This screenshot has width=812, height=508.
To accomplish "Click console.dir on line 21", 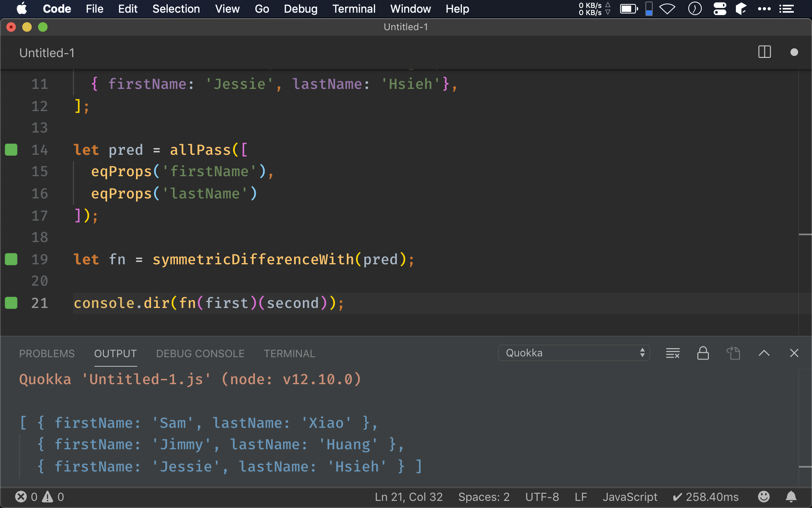I will point(122,303).
